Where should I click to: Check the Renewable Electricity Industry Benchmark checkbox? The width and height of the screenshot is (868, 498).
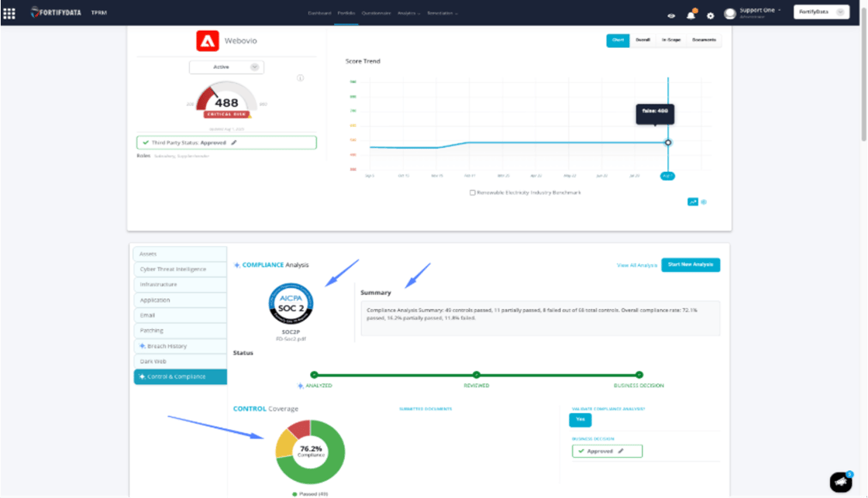click(472, 192)
